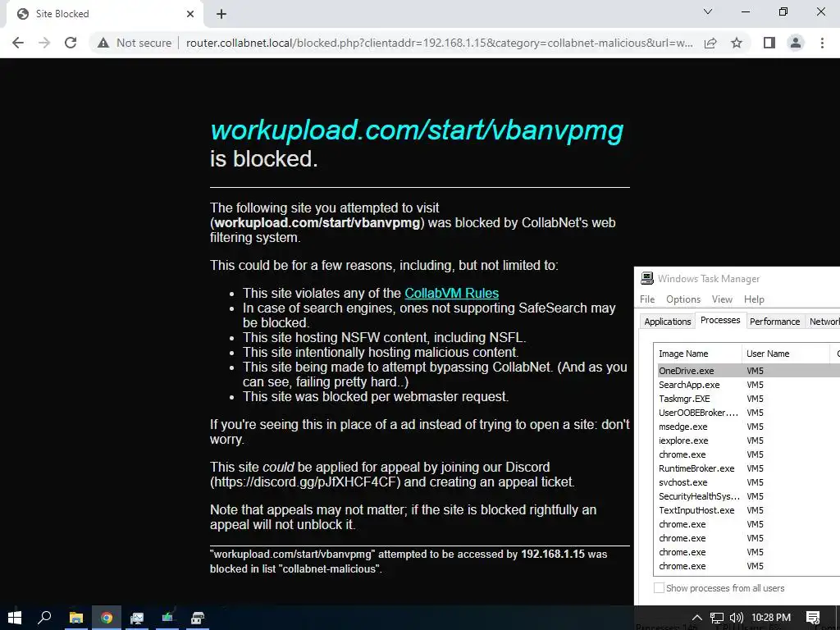This screenshot has width=840, height=630.
Task: Sort by User Name column header
Action: pyautogui.click(x=785, y=354)
